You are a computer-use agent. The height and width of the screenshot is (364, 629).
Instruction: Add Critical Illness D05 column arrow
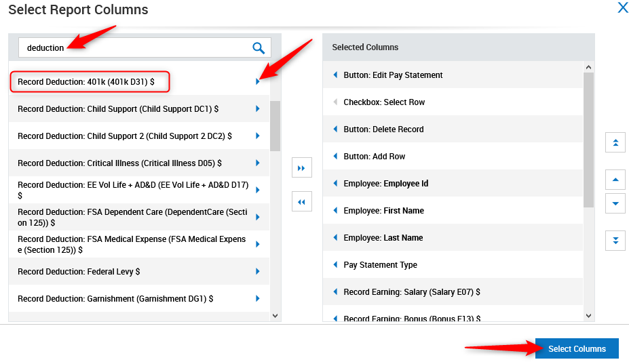258,163
